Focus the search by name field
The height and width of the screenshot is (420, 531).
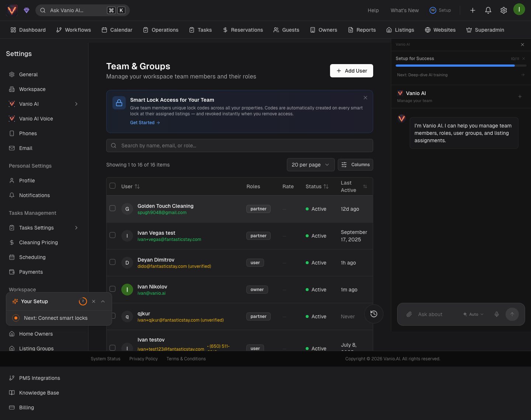240,146
